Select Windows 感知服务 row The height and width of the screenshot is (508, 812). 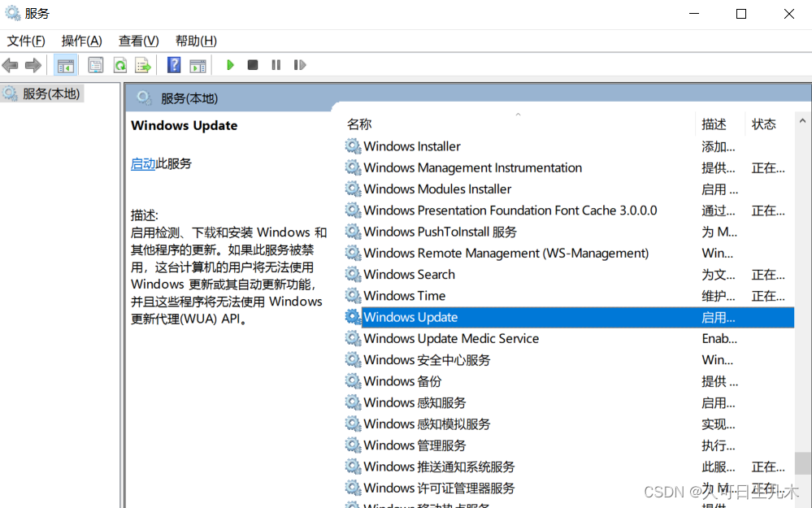click(x=415, y=403)
